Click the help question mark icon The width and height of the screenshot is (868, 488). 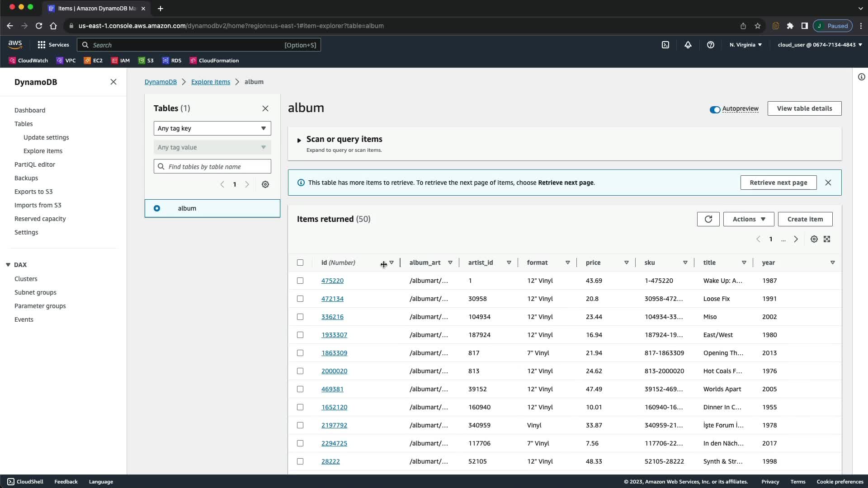click(710, 45)
